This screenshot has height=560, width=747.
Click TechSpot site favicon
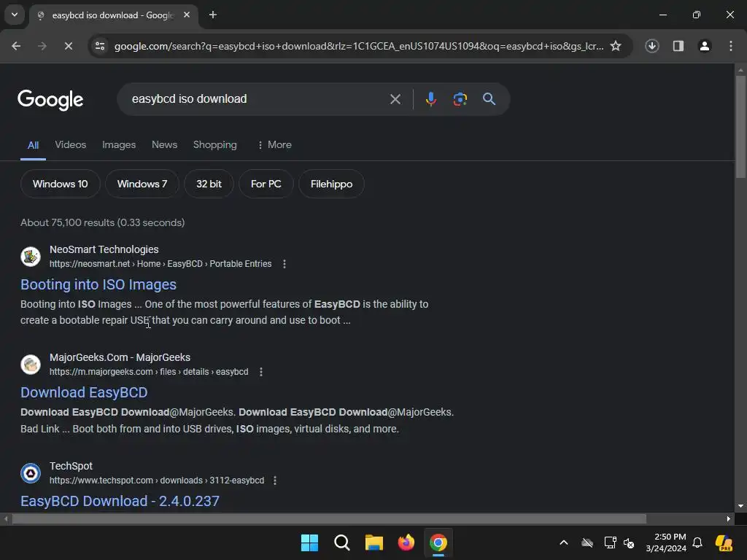tap(31, 473)
